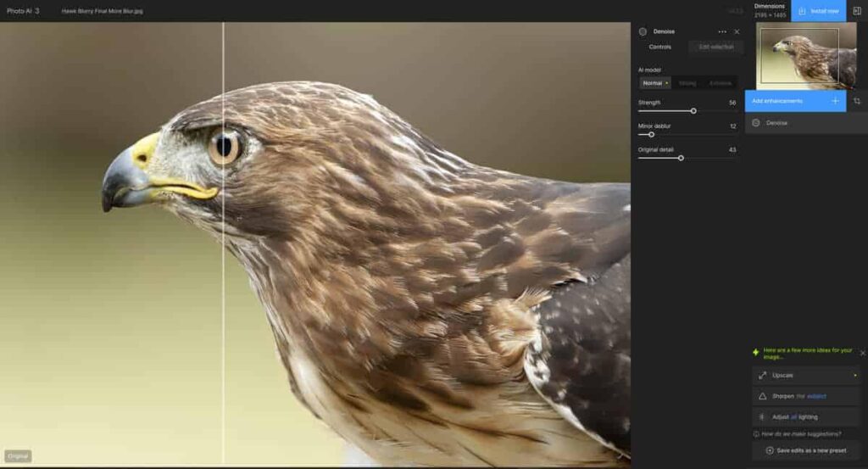Click the Denoise panel header icon
868x469 pixels.
pos(643,31)
